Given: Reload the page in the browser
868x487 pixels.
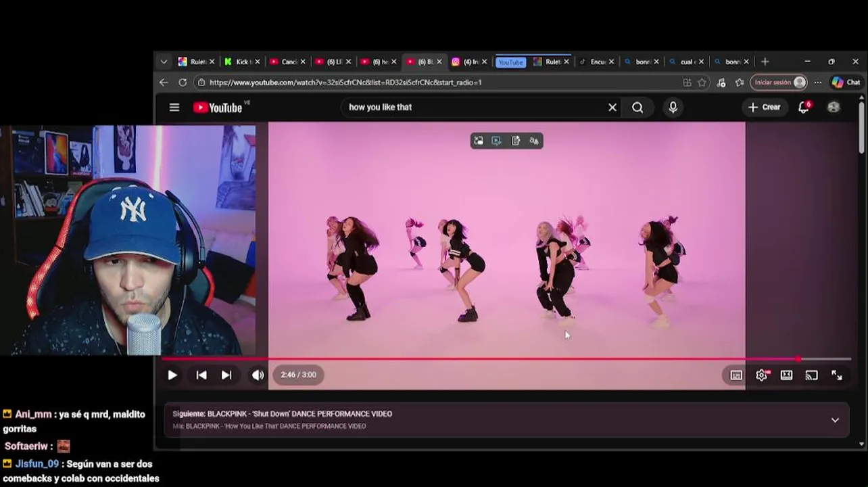Looking at the screenshot, I should click(183, 83).
